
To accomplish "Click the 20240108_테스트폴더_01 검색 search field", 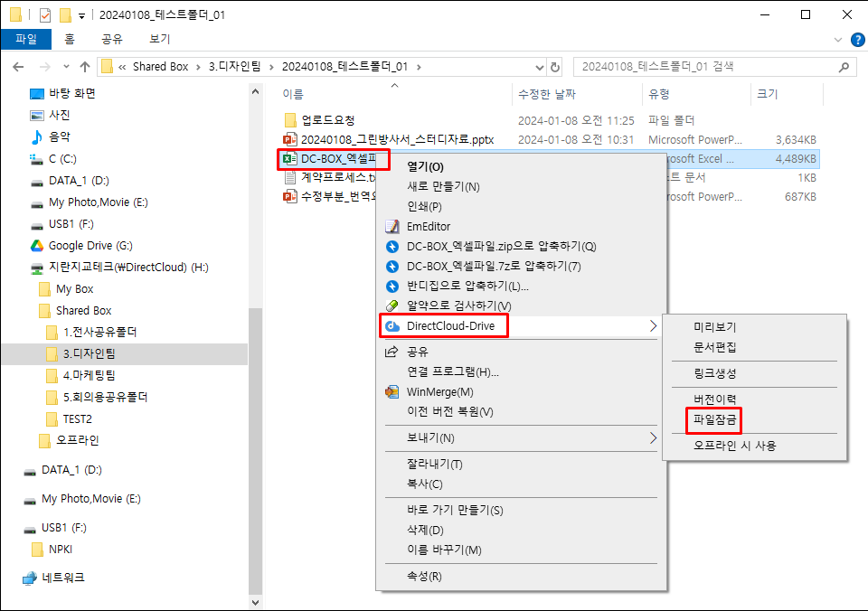I will click(x=705, y=67).
